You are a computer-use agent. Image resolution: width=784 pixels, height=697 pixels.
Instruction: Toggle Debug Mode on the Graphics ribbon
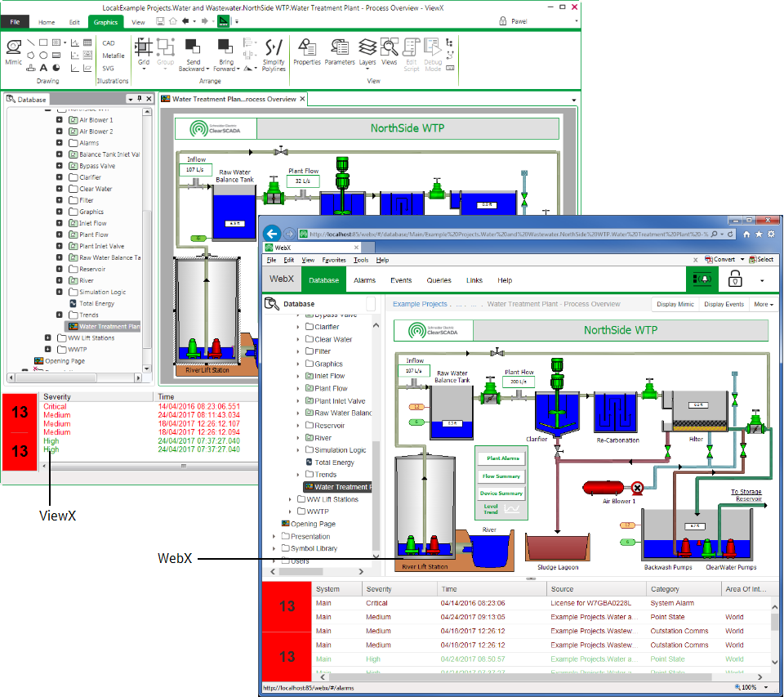432,51
